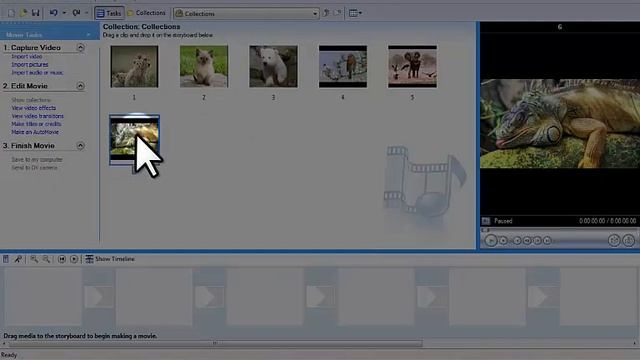Click the preview Back button
Viewport: 640px width, 360px height.
(x=517, y=241)
